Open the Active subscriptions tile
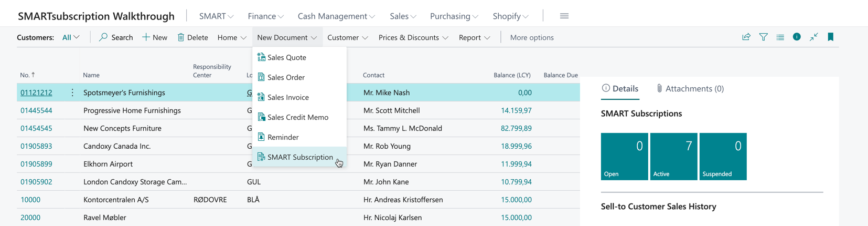868x226 pixels. click(x=673, y=156)
